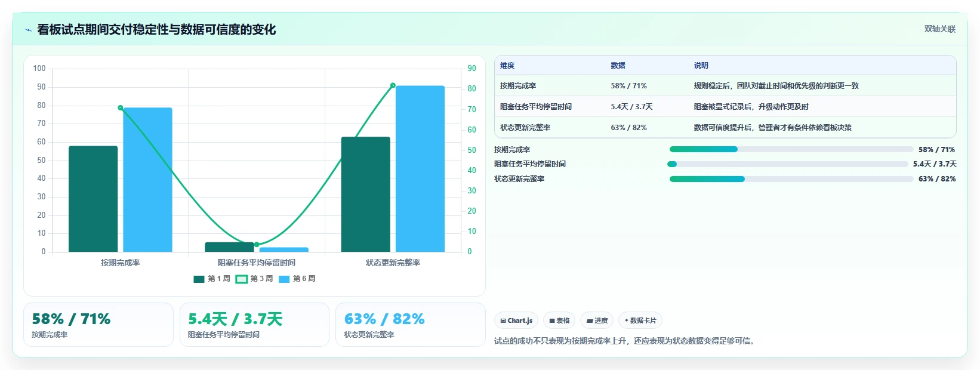Click the title 看板试点期间交付稳定性与数据可信度的变化
Image resolution: width=980 pixels, height=370 pixels.
click(x=156, y=30)
